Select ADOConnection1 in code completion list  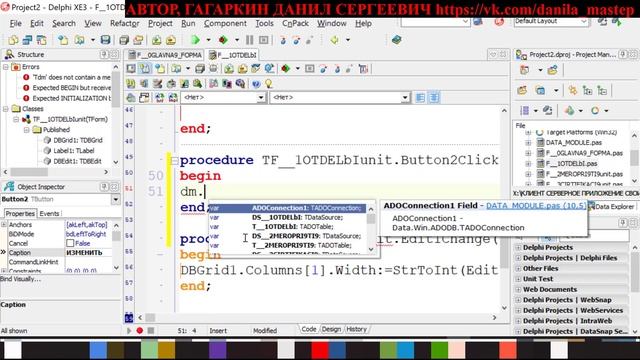288,208
